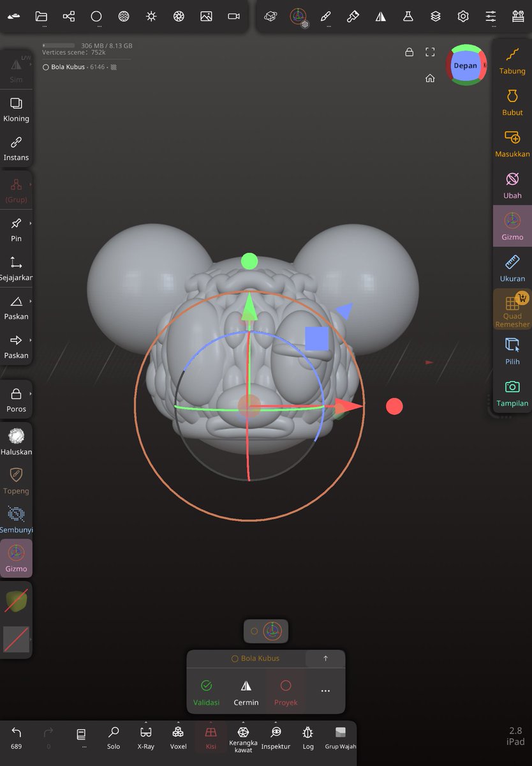Select the gizmo icon in small floating bar
Viewport: 532px width, 766px height.
(272, 631)
